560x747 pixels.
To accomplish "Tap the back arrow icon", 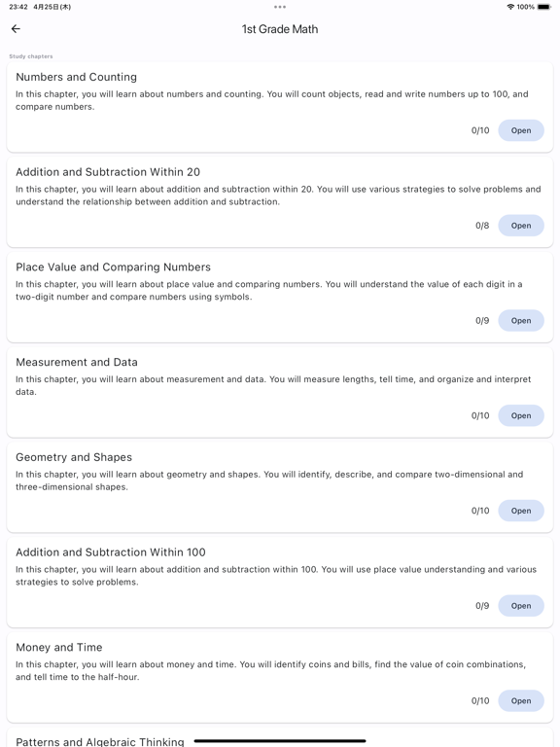I will click(16, 29).
